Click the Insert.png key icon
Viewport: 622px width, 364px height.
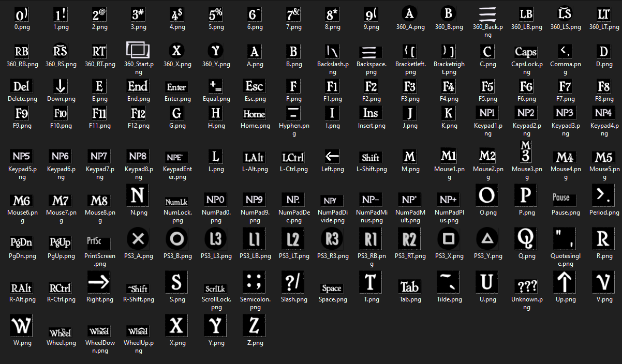[x=371, y=113]
